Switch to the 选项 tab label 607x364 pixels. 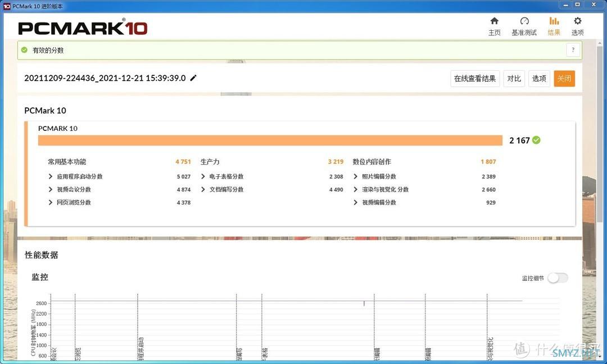pyautogui.click(x=578, y=33)
